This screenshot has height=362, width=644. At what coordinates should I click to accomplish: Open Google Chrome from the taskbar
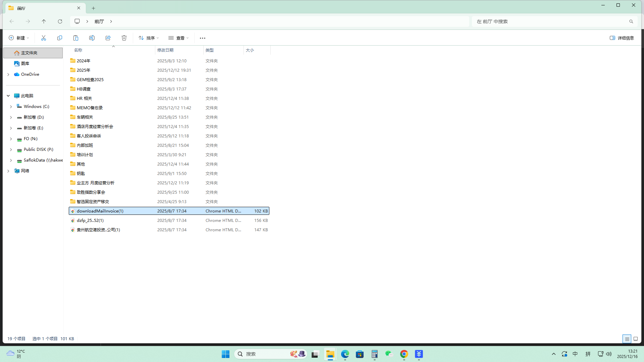tap(404, 354)
